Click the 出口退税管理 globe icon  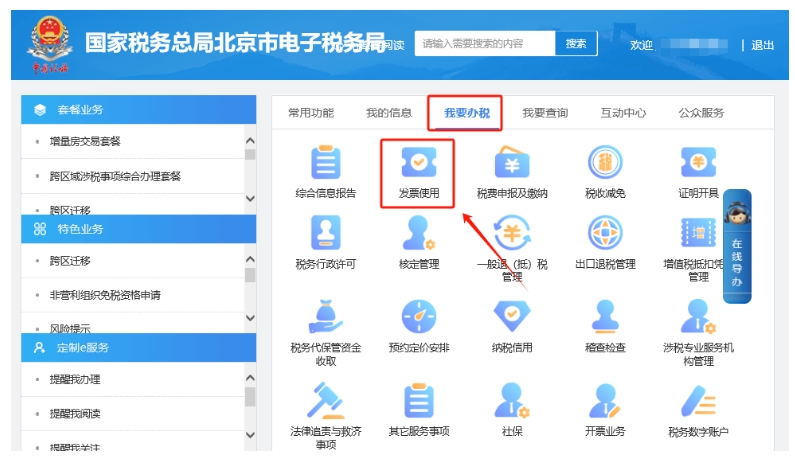(x=605, y=233)
